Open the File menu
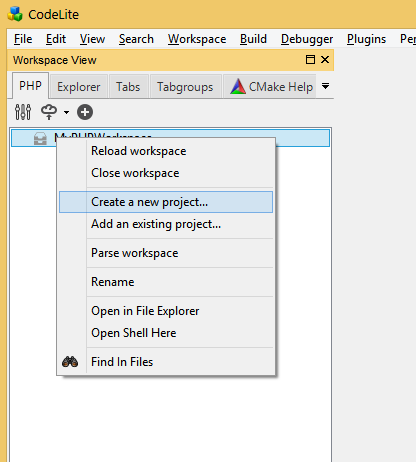 coord(23,39)
